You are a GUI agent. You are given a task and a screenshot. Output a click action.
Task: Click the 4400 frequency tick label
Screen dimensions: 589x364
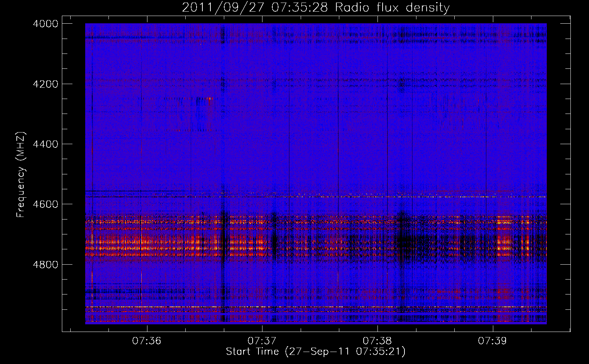[46, 144]
